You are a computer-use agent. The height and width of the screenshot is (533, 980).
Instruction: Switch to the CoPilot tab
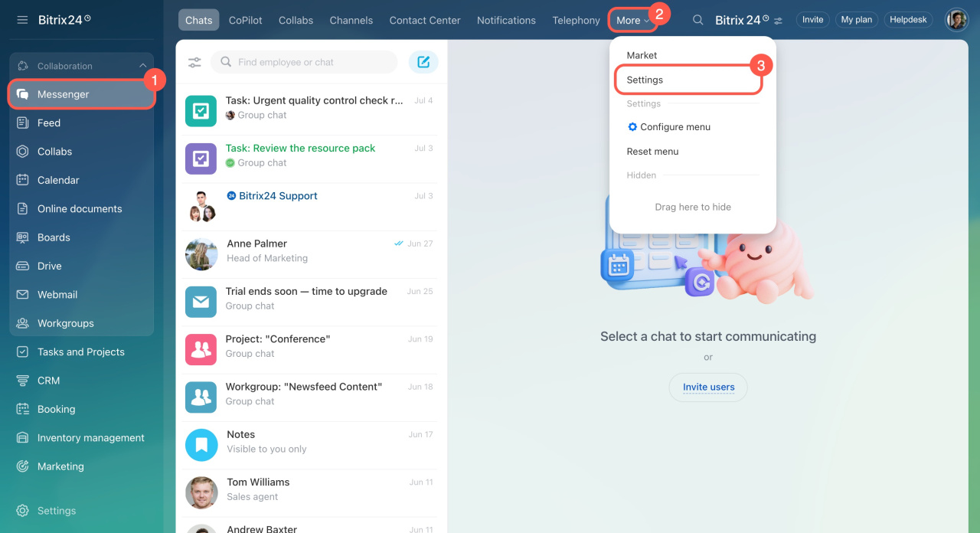point(246,20)
